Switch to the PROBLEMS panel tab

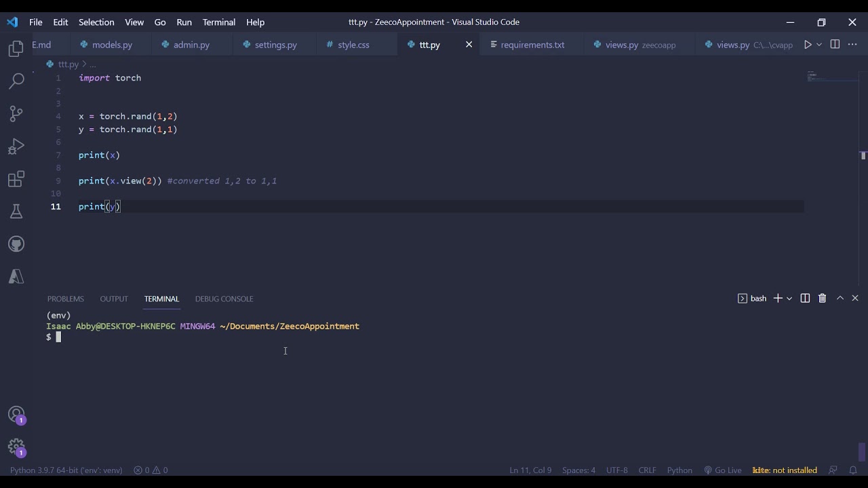[x=66, y=299]
